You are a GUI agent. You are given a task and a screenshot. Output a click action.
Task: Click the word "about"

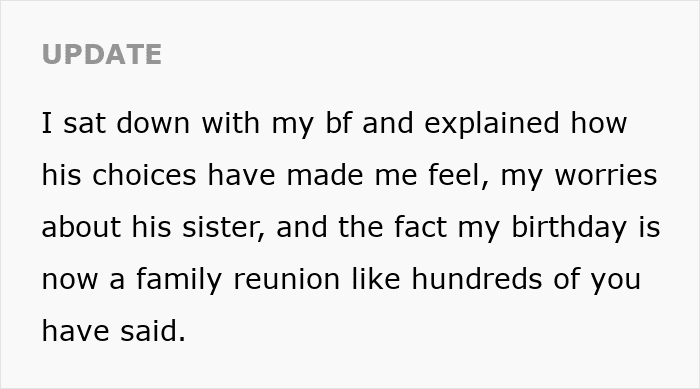[81, 227]
